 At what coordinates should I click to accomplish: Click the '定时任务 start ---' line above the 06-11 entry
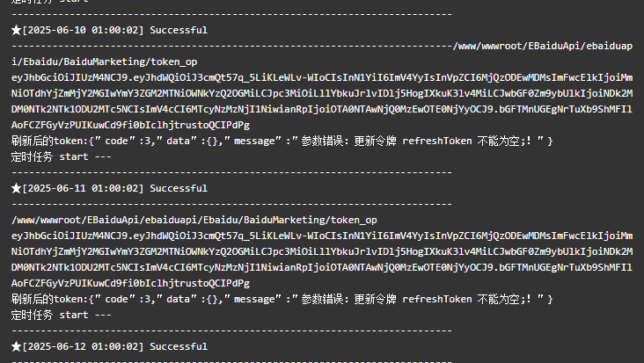tap(62, 156)
